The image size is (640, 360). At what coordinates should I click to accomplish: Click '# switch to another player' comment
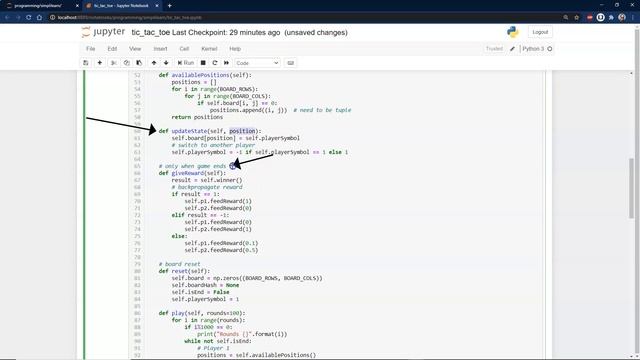pyautogui.click(x=213, y=145)
